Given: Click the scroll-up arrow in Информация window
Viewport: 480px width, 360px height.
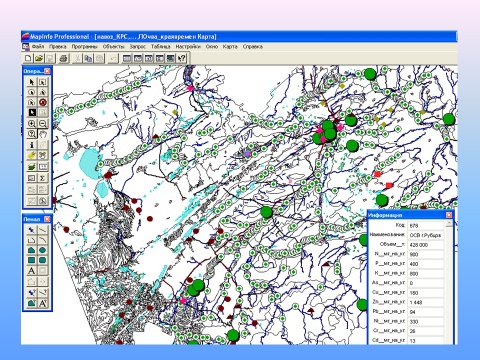Looking at the screenshot, I should pyautogui.click(x=449, y=223).
